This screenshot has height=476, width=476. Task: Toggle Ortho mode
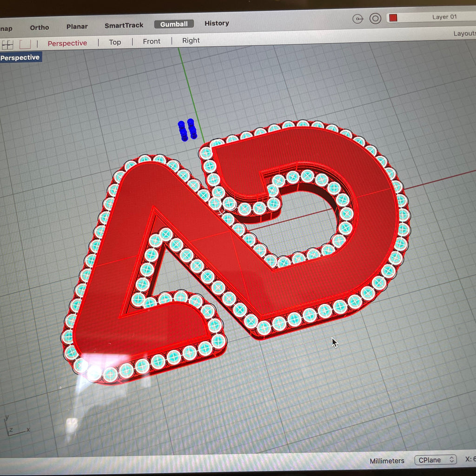click(x=40, y=27)
